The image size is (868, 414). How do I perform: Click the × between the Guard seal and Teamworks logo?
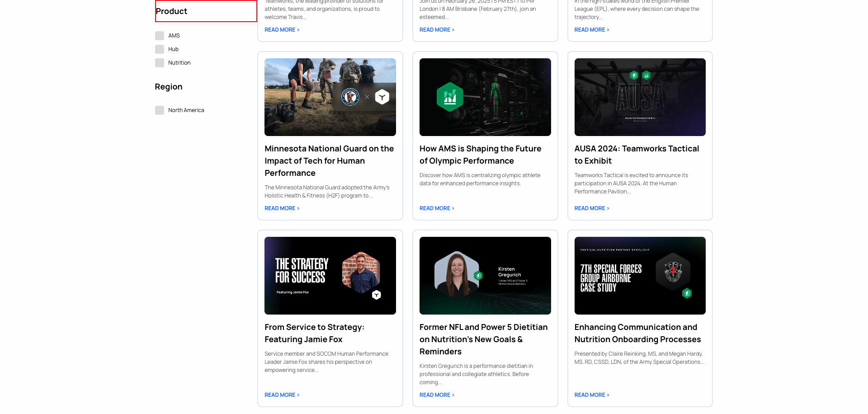pyautogui.click(x=367, y=97)
